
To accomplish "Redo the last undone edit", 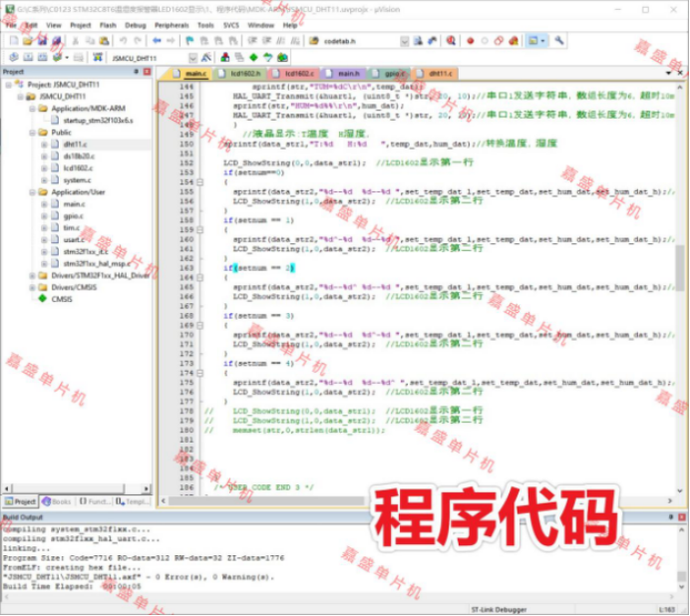I will pyautogui.click(x=138, y=41).
